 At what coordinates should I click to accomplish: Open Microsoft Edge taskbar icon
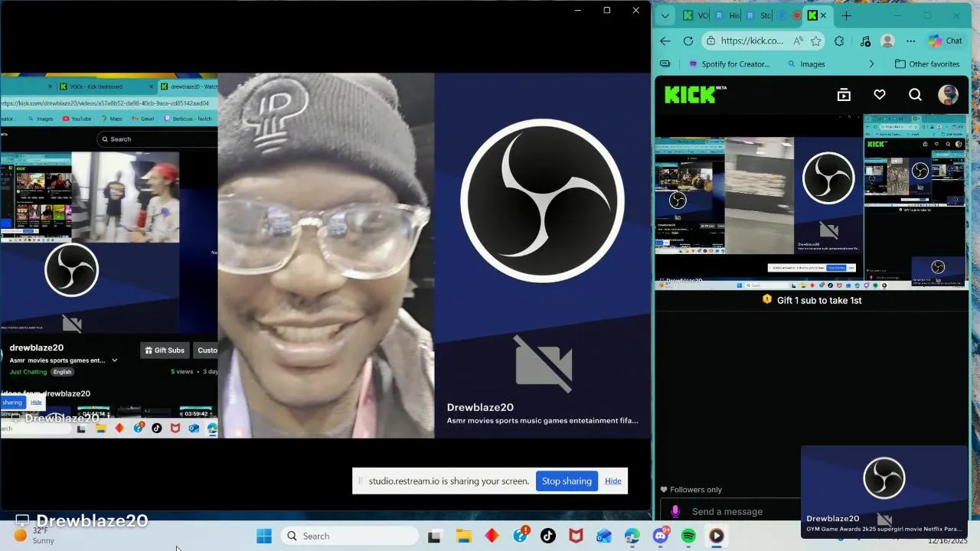[632, 536]
